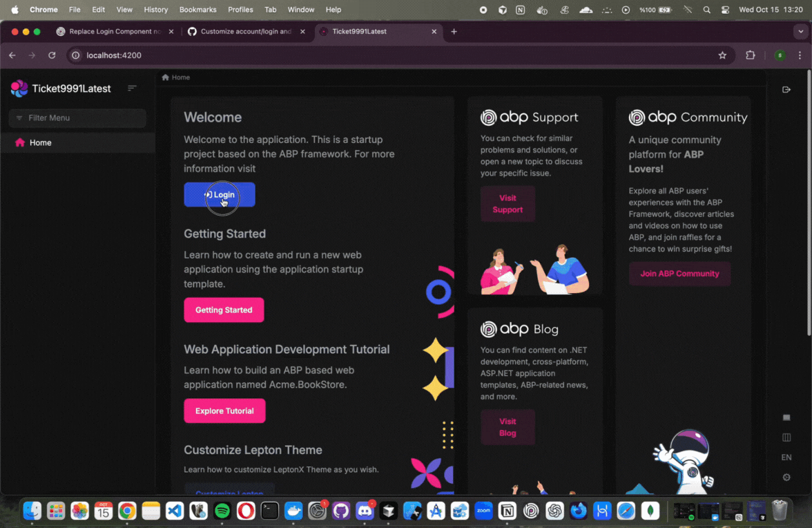
Task: Bookmark this page with the star icon
Action: 722,55
